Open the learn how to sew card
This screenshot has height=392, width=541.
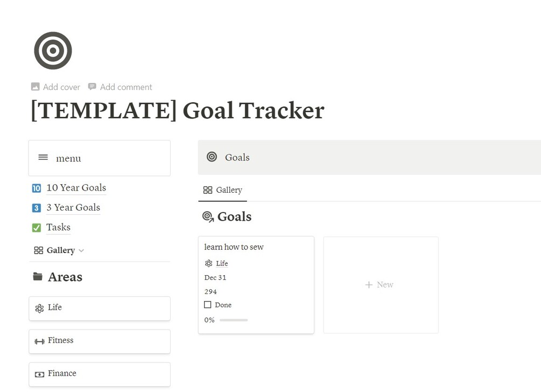tap(234, 247)
